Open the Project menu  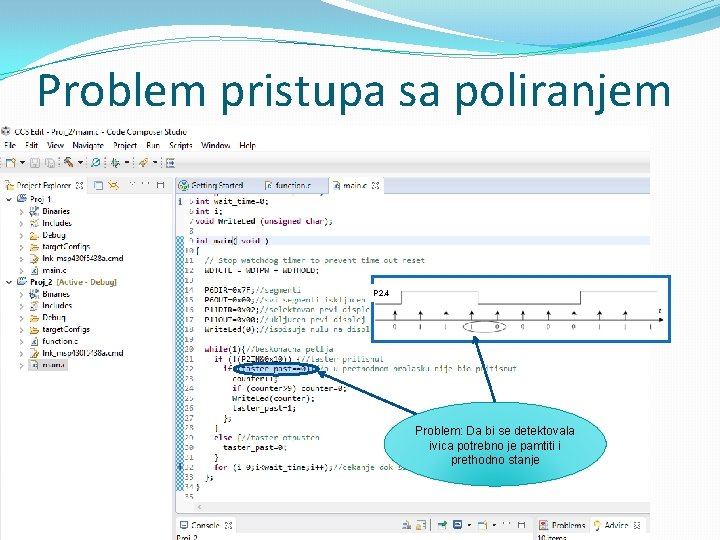(x=125, y=145)
